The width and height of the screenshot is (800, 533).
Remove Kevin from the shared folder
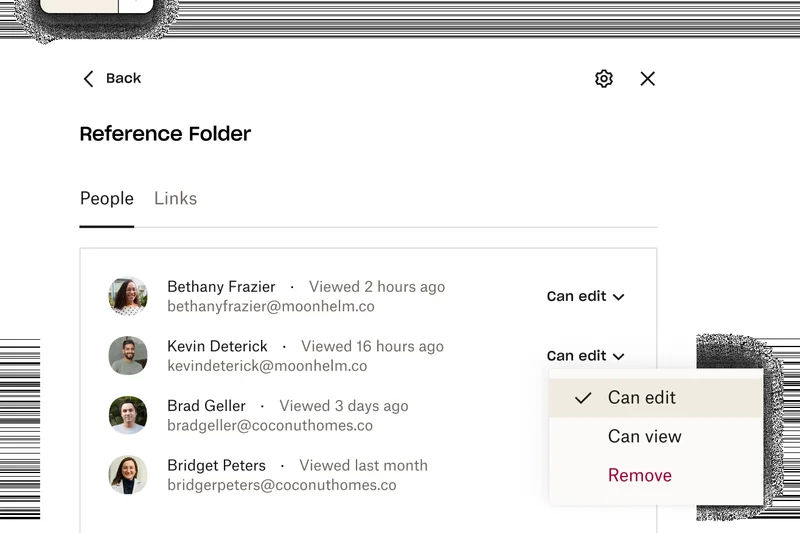[x=639, y=476]
